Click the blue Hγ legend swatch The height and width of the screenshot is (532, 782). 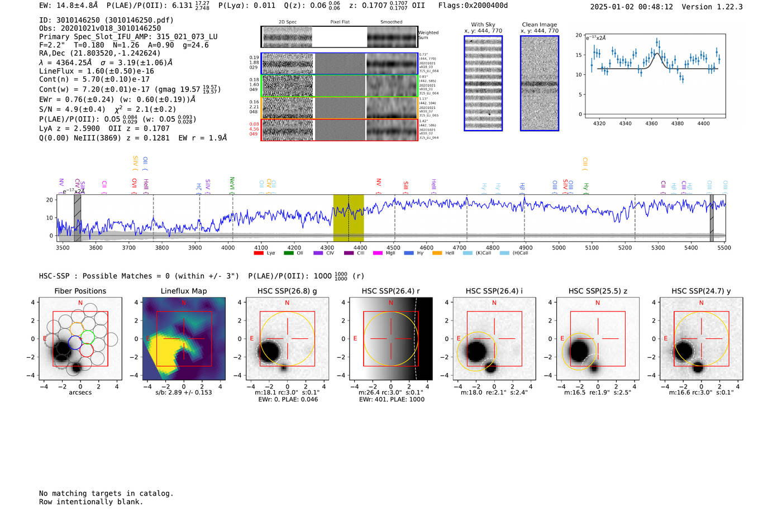[409, 253]
